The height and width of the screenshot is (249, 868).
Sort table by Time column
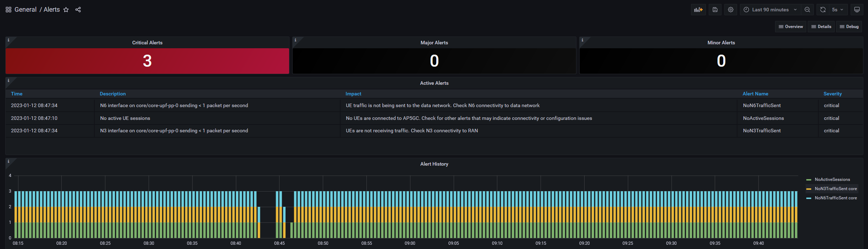tap(17, 94)
